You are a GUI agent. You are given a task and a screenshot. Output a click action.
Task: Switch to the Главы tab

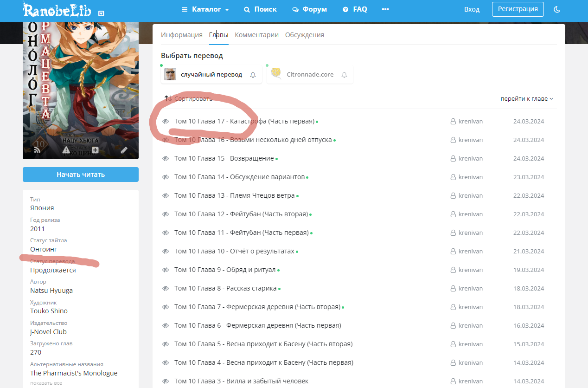coord(218,35)
